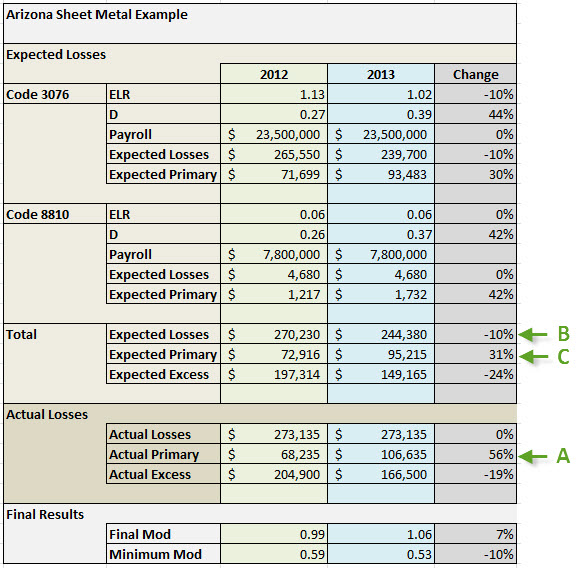Click the 2013 column header
This screenshot has height=568, width=587.
point(381,74)
